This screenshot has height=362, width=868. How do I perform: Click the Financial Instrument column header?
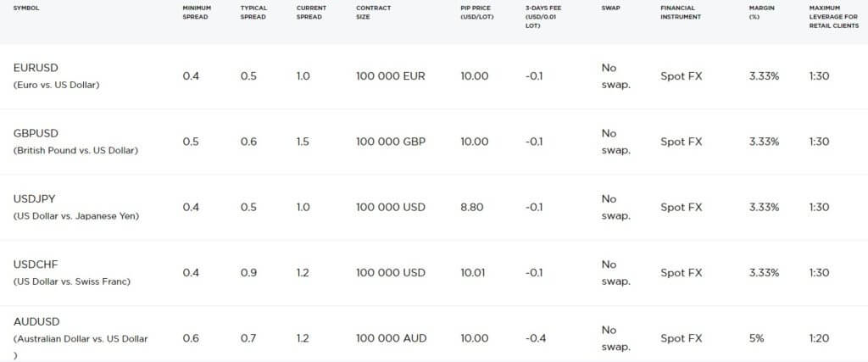click(681, 13)
